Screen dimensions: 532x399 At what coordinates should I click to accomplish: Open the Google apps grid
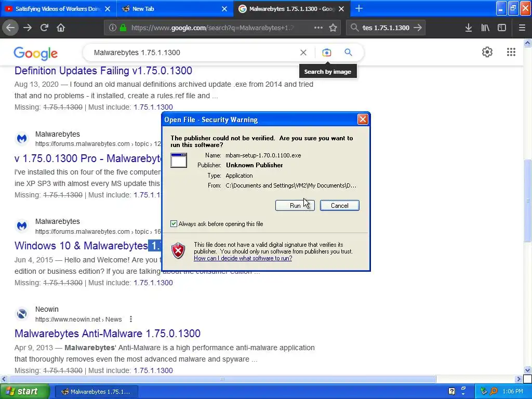(x=511, y=52)
